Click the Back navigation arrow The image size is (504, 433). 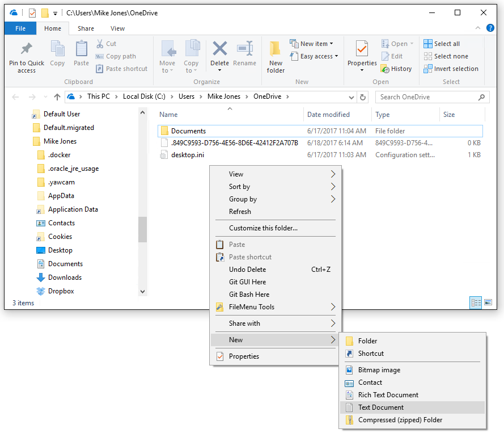(x=15, y=97)
